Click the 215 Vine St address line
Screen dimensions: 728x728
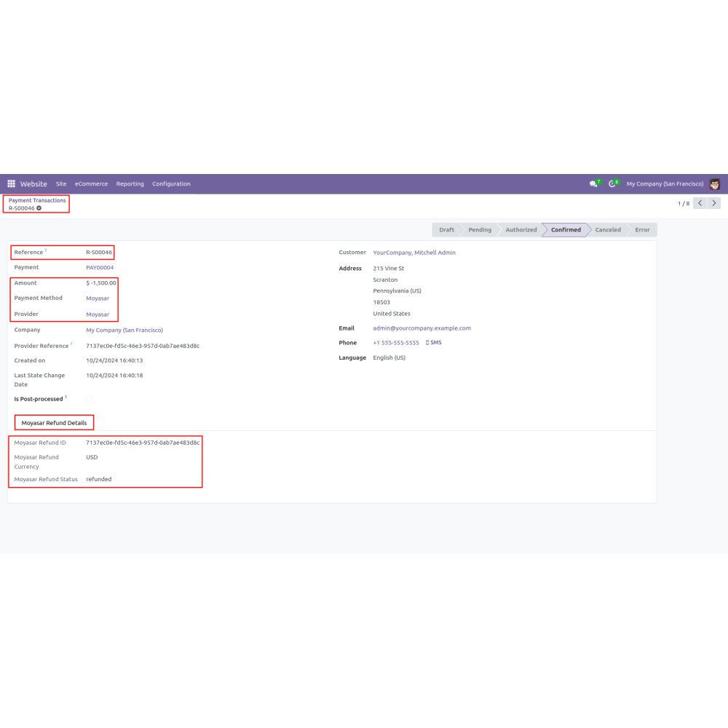click(389, 269)
